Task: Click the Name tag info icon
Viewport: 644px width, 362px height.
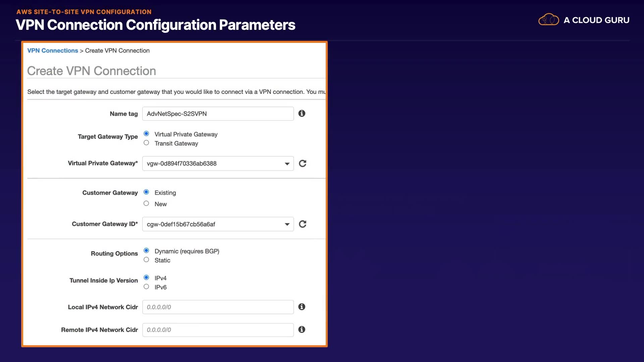Action: (x=302, y=114)
